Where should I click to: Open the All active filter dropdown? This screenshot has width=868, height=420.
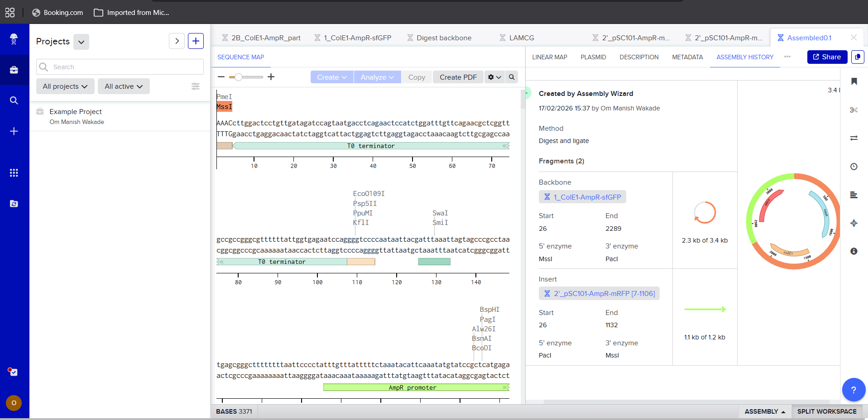(124, 86)
